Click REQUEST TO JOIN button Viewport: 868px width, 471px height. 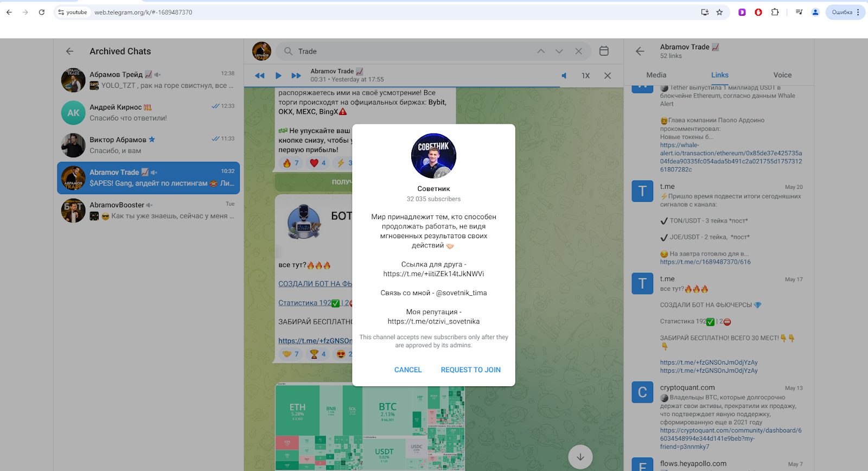point(471,370)
